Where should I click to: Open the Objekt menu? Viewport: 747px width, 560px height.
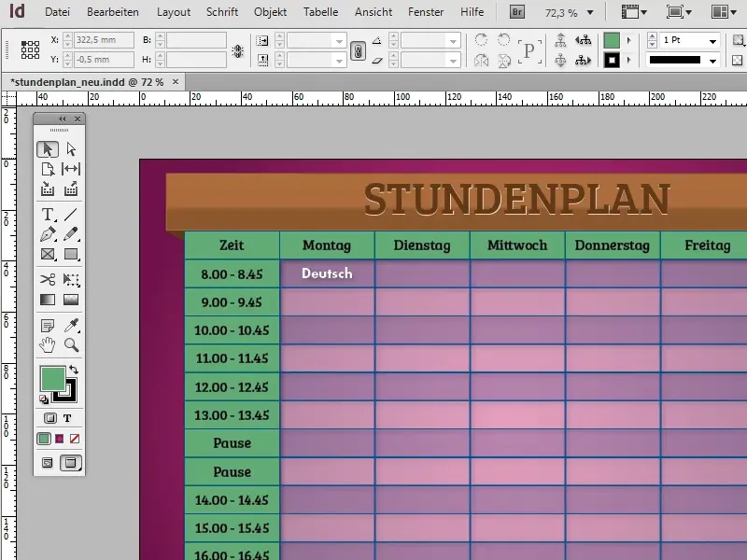pyautogui.click(x=270, y=12)
